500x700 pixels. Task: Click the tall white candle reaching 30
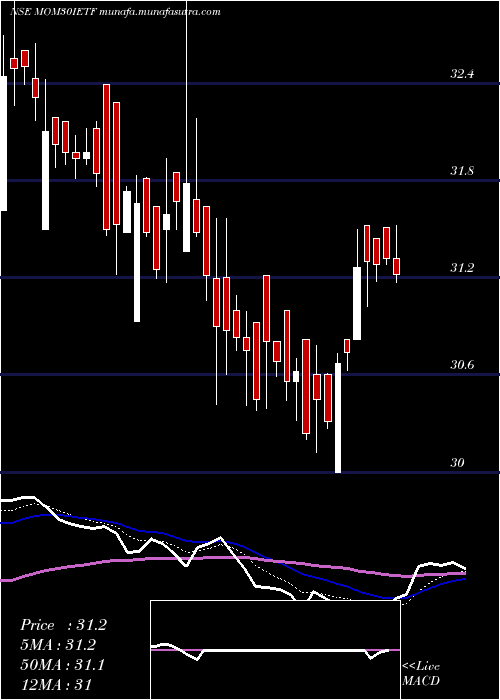click(x=338, y=417)
